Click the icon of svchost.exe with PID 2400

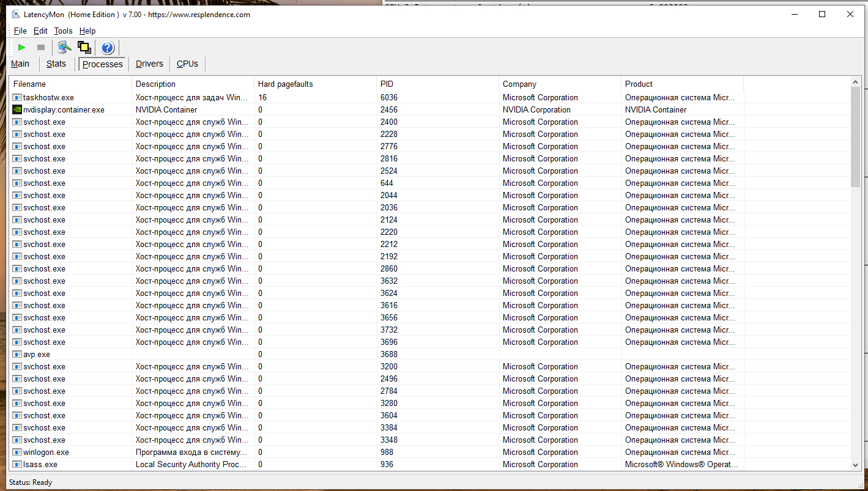point(17,122)
